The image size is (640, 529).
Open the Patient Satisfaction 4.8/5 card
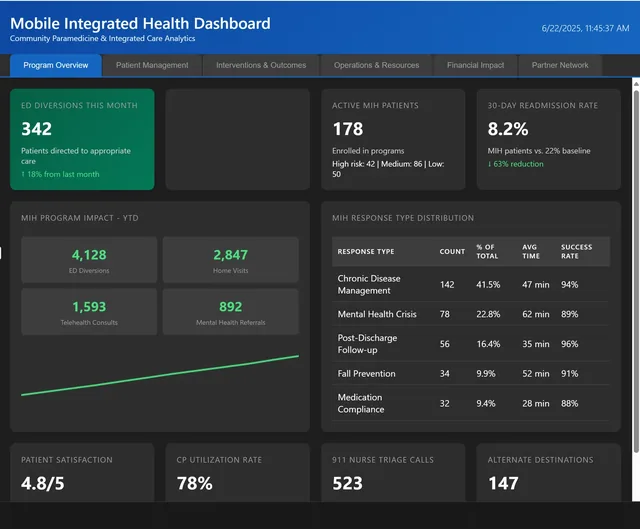point(82,473)
